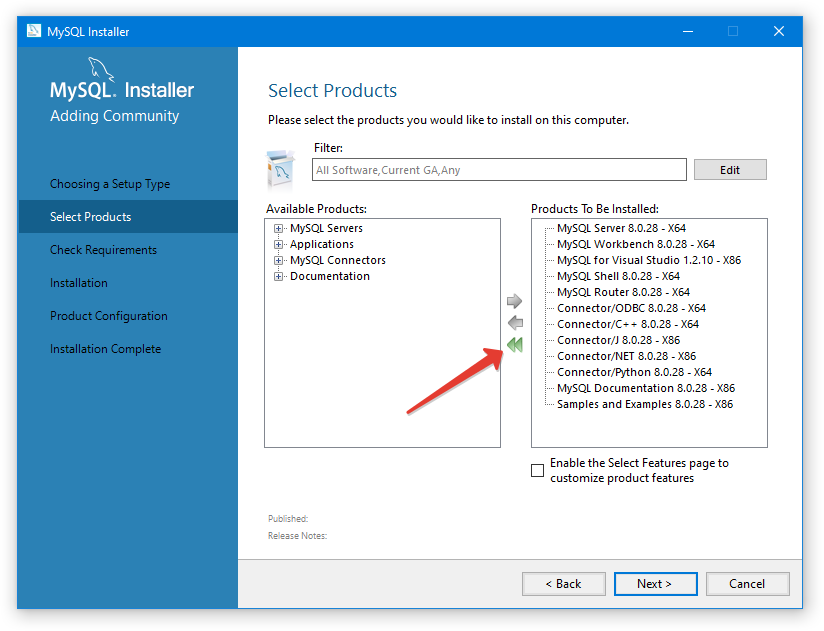Image resolution: width=824 pixels, height=631 pixels.
Task: Cancel the installer setup
Action: [747, 584]
